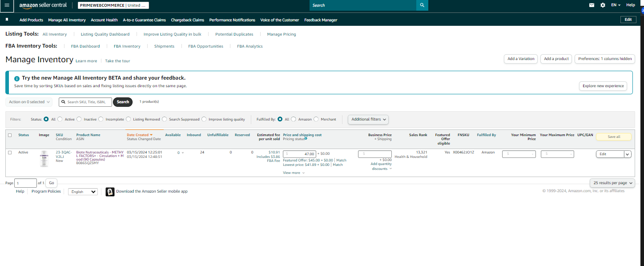644x266 pixels.
Task: Open the PRIMEWEBCOMMERCE account switcher
Action: 113,5
